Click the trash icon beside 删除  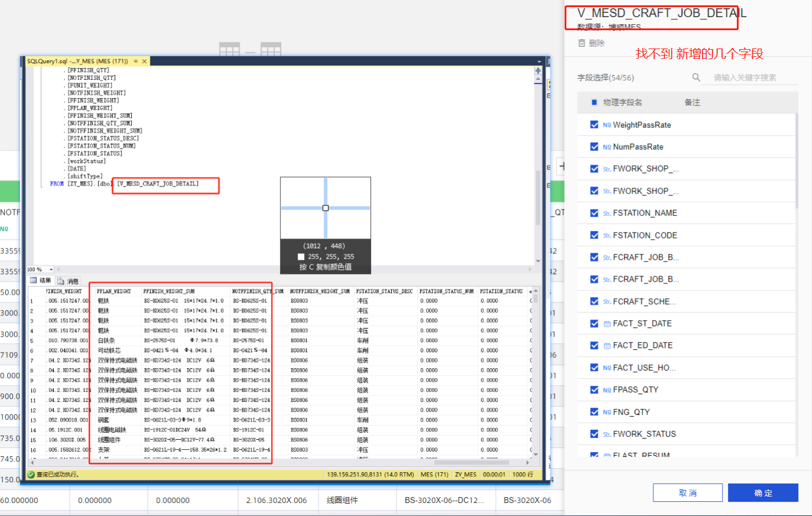(582, 43)
